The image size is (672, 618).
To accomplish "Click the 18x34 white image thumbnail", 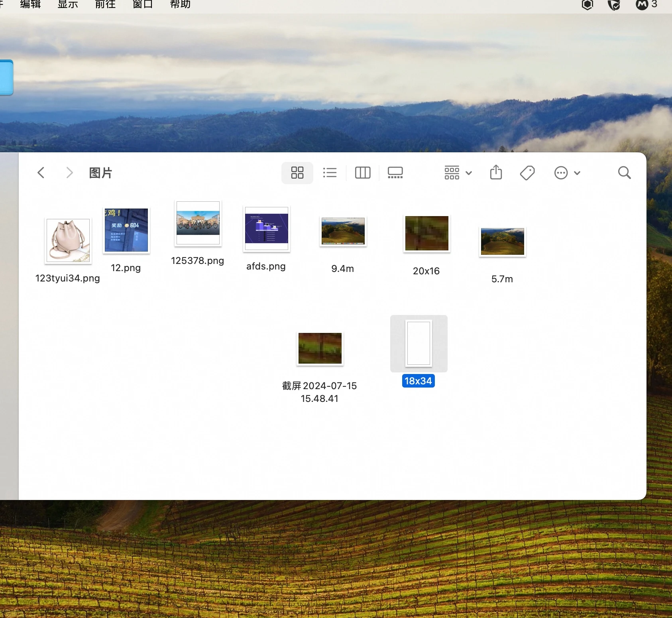I will 419,343.
